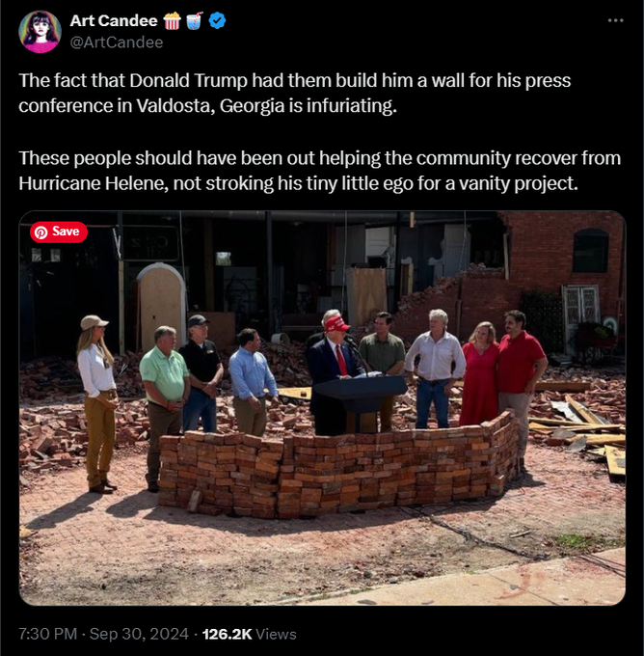The height and width of the screenshot is (656, 644).
Task: View the 126.2K views count
Action: pos(228,634)
